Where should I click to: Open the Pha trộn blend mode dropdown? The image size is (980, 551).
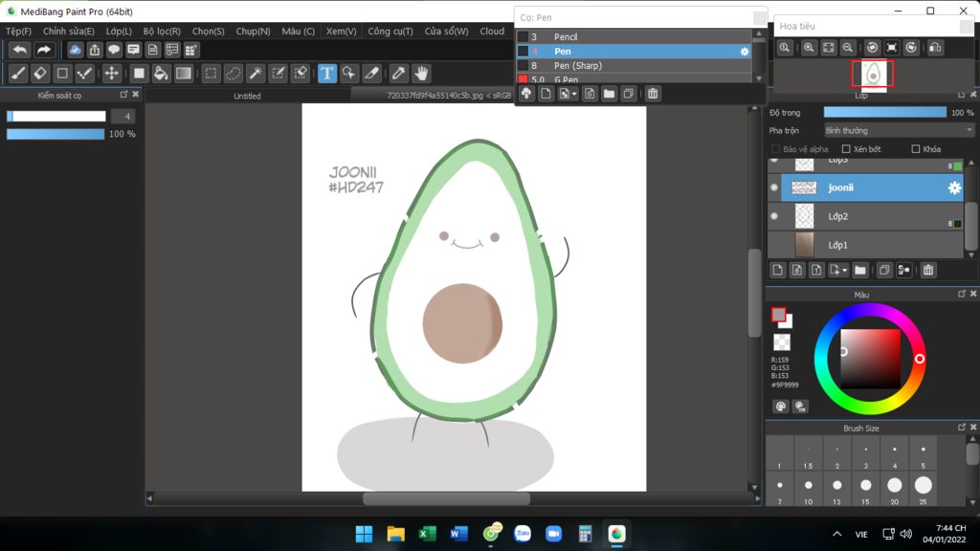click(899, 130)
